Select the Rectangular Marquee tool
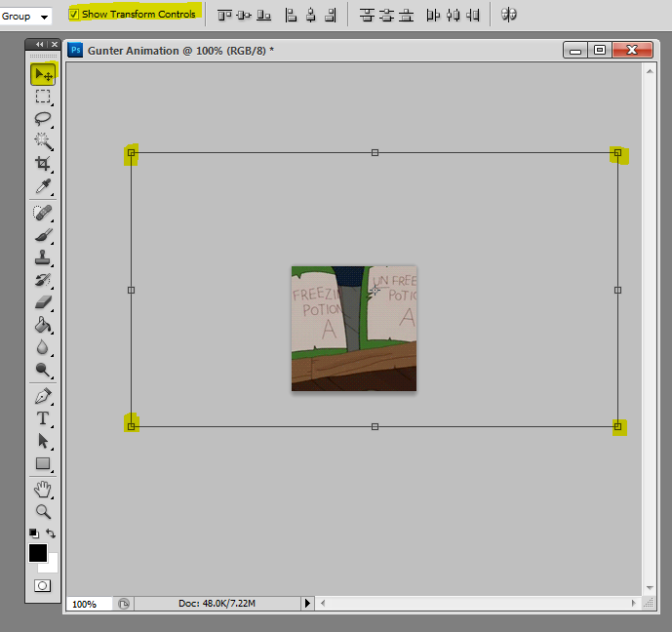The width and height of the screenshot is (672, 632). tap(43, 97)
